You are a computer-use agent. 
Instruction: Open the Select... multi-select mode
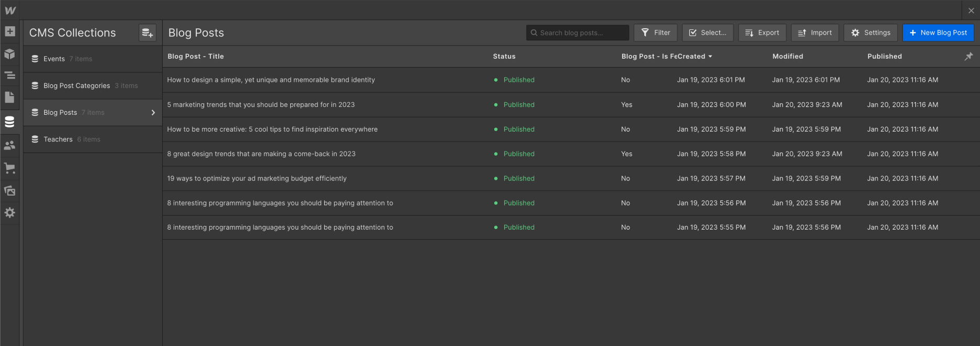pos(708,33)
